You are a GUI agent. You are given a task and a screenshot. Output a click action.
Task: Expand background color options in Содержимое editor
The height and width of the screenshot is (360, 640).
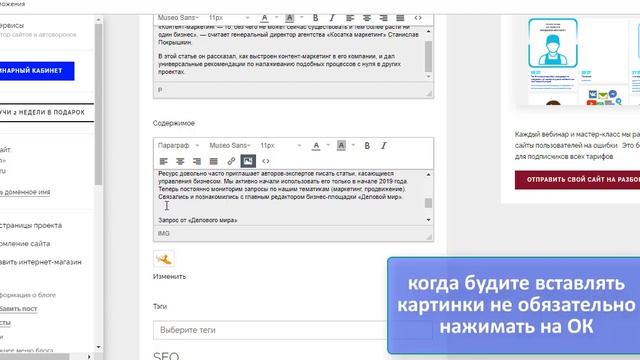353,146
